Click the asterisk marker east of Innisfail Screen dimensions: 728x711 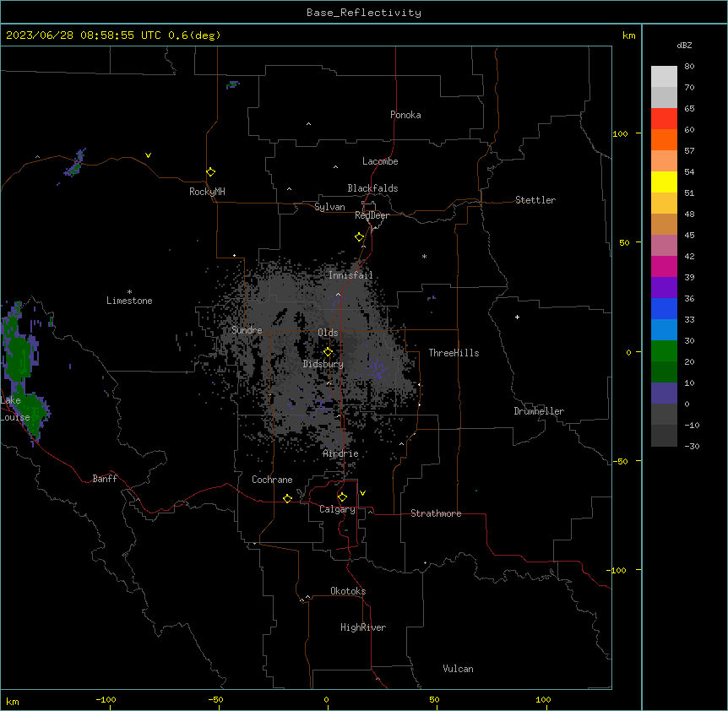(424, 256)
